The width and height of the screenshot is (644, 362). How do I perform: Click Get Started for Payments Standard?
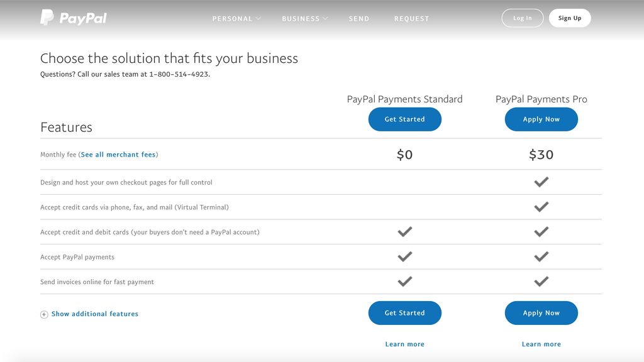tap(404, 119)
